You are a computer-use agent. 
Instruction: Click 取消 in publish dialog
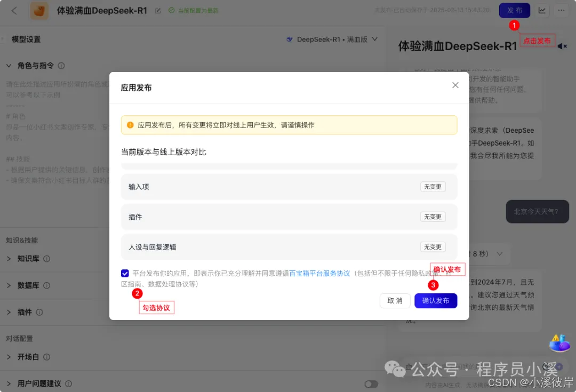(x=395, y=300)
